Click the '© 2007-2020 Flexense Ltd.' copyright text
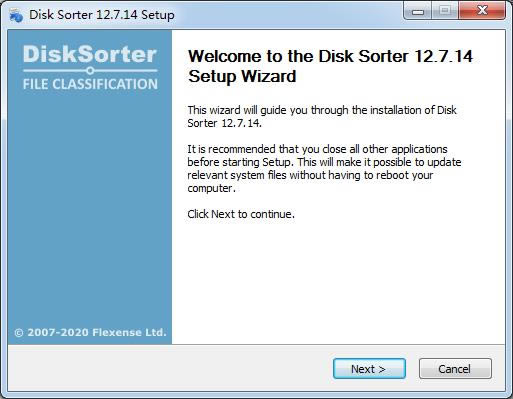This screenshot has height=399, width=513. point(90,332)
